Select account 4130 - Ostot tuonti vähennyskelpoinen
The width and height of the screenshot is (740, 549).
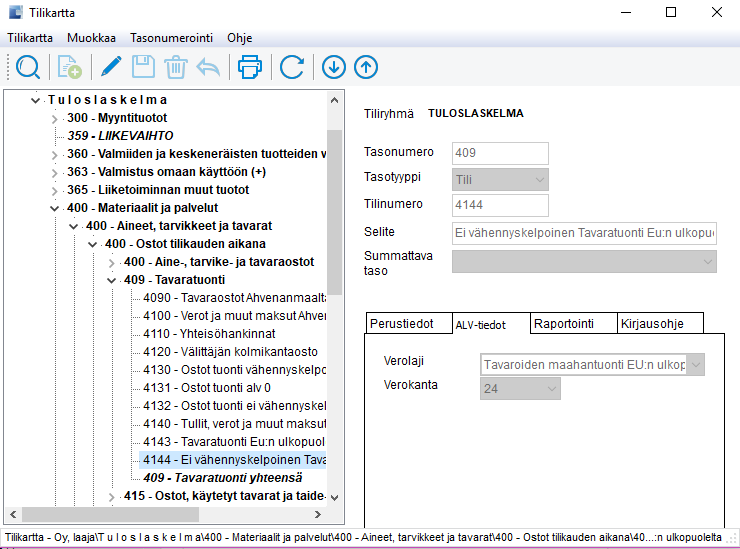pyautogui.click(x=234, y=370)
